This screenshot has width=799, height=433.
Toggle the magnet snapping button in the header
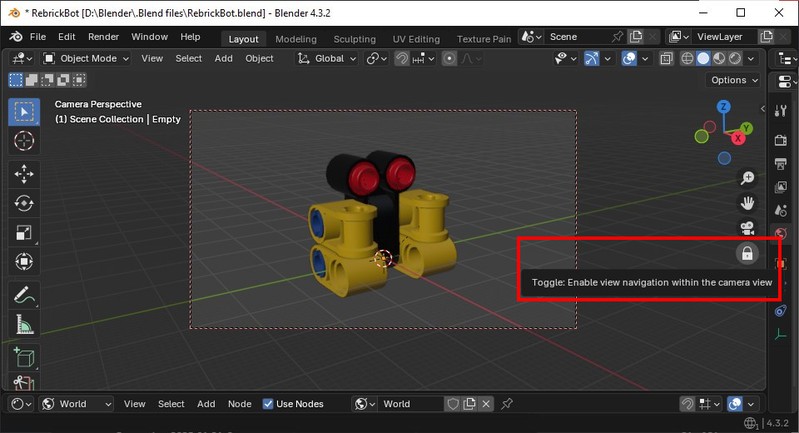tap(402, 58)
